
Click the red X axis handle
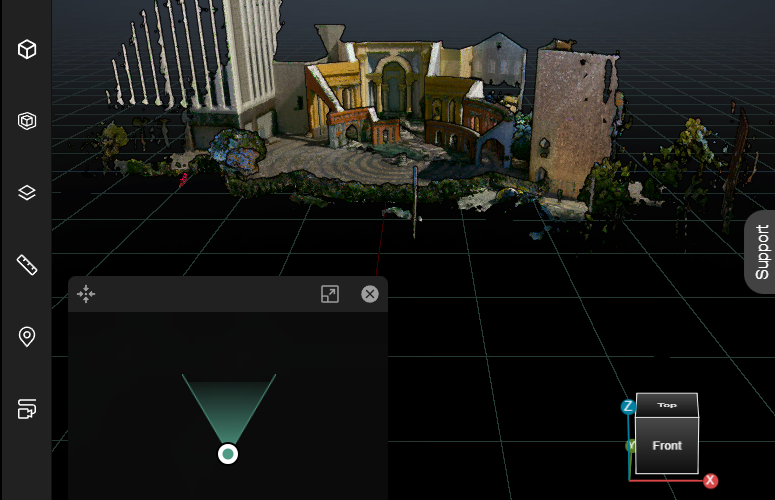710,481
